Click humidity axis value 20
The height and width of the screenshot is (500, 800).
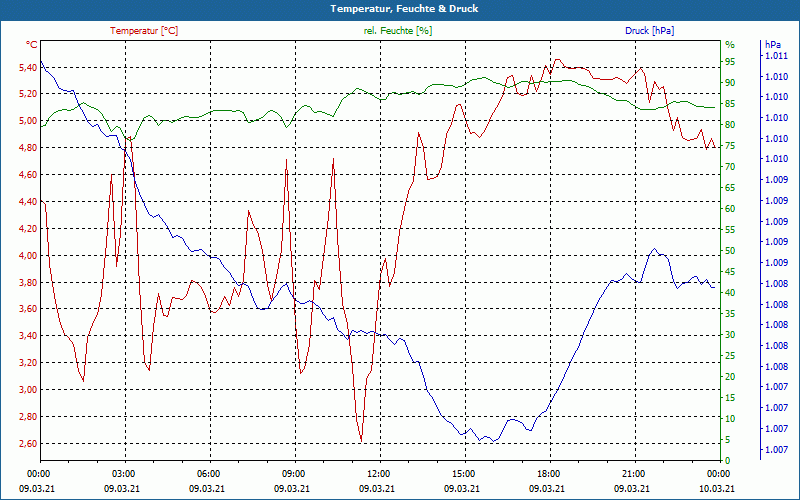[x=730, y=377]
